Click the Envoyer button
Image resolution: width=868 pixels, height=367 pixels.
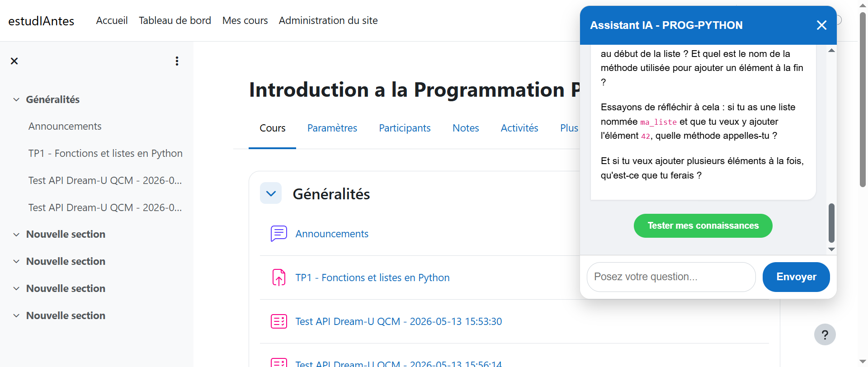coord(796,277)
